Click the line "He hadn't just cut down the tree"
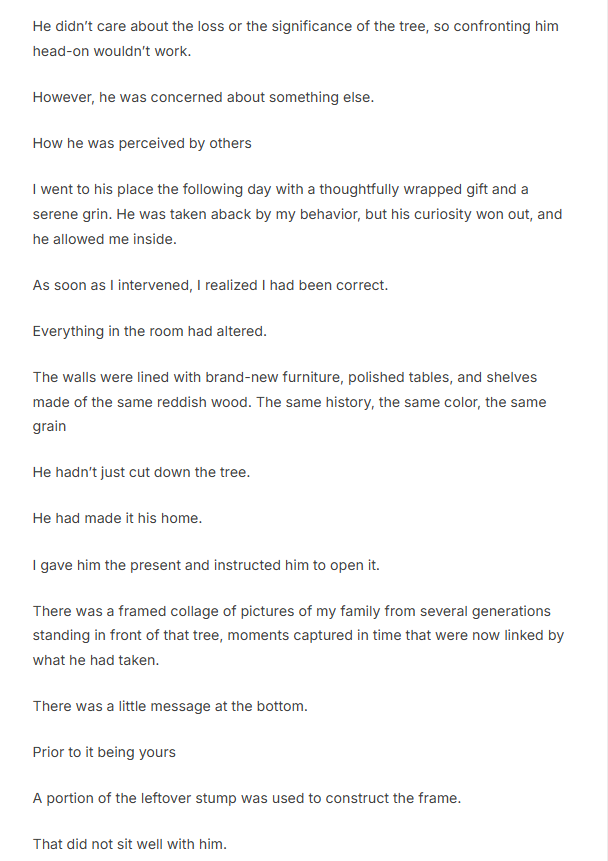The image size is (608, 861). point(141,472)
